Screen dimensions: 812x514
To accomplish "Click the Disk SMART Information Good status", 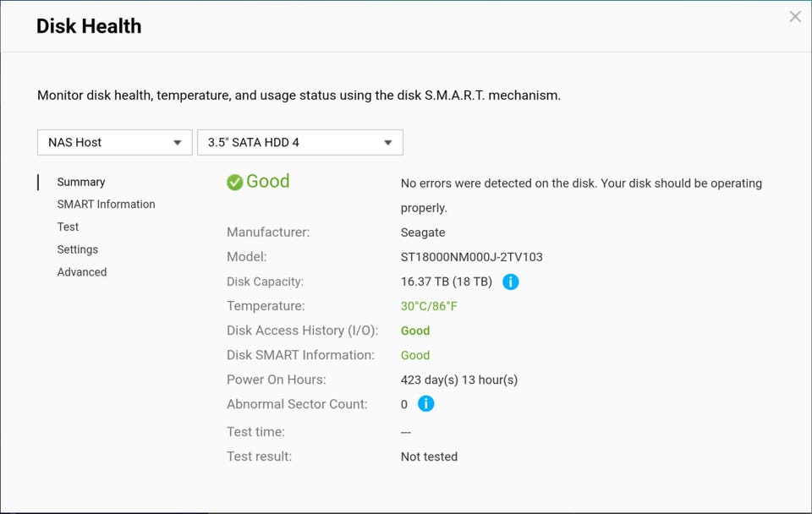I will 415,355.
